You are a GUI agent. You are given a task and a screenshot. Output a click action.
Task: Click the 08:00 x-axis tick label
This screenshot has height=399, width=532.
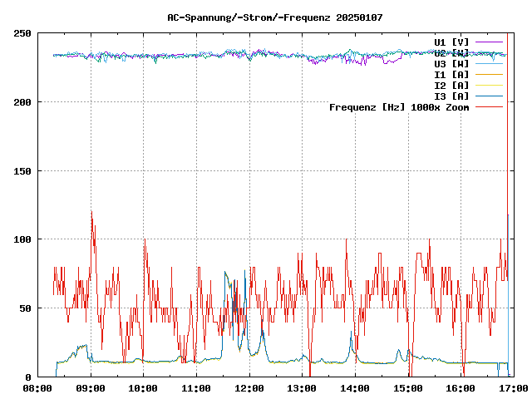(37, 388)
